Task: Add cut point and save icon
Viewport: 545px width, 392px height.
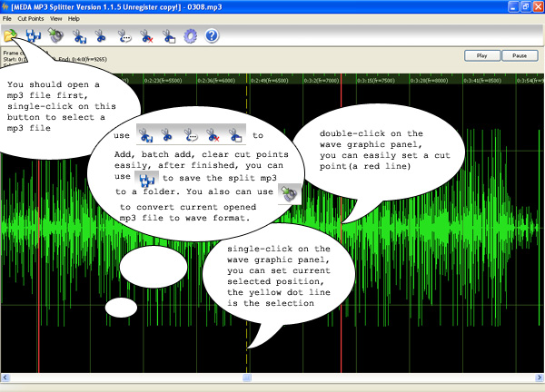Action: click(x=79, y=36)
